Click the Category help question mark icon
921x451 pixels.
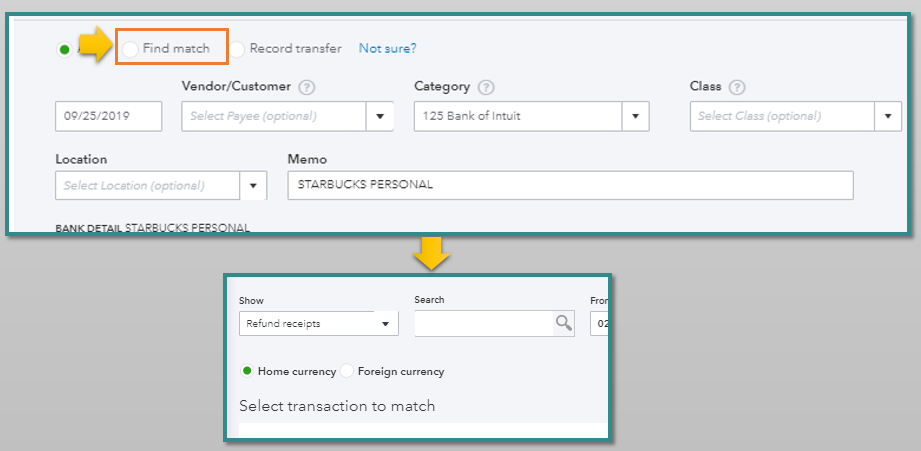[486, 87]
